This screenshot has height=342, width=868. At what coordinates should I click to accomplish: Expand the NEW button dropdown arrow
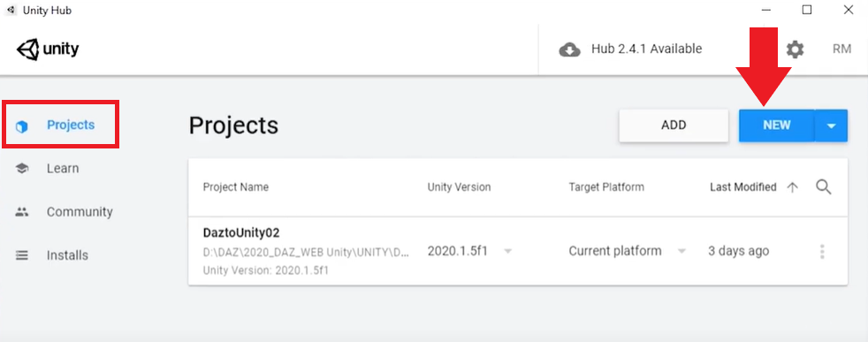[x=831, y=125]
